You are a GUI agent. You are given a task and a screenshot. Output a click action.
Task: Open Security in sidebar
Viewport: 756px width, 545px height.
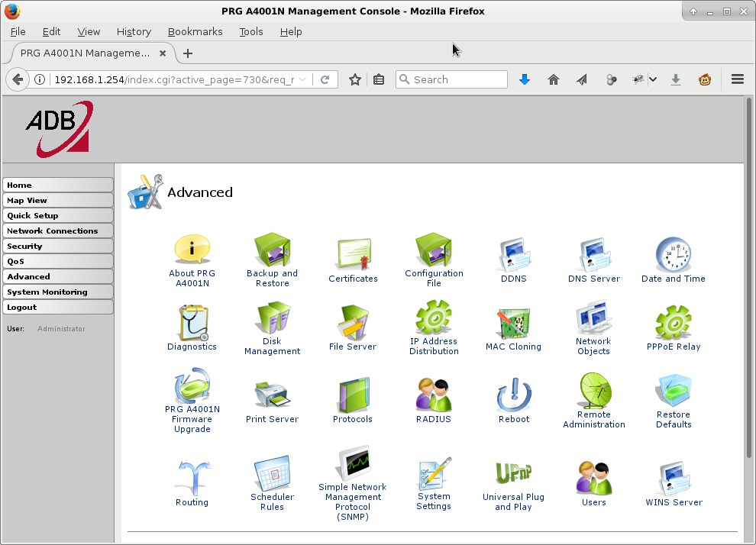point(58,247)
